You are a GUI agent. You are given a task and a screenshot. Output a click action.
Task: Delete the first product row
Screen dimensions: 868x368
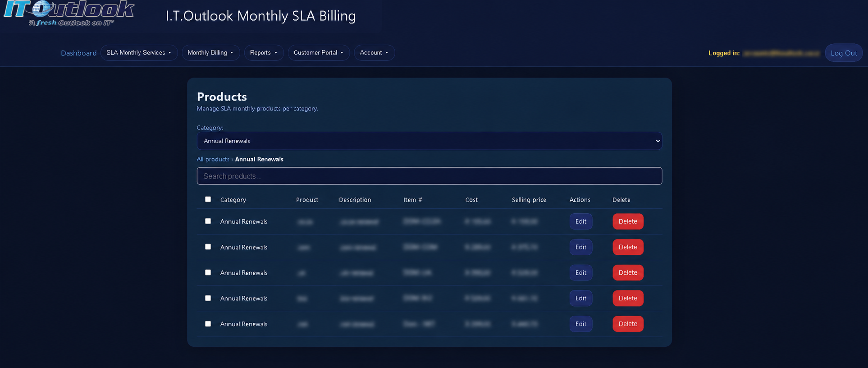pos(628,221)
